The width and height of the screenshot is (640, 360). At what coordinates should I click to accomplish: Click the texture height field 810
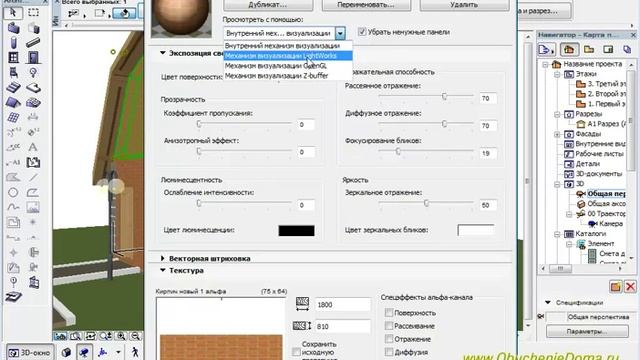tap(342, 327)
